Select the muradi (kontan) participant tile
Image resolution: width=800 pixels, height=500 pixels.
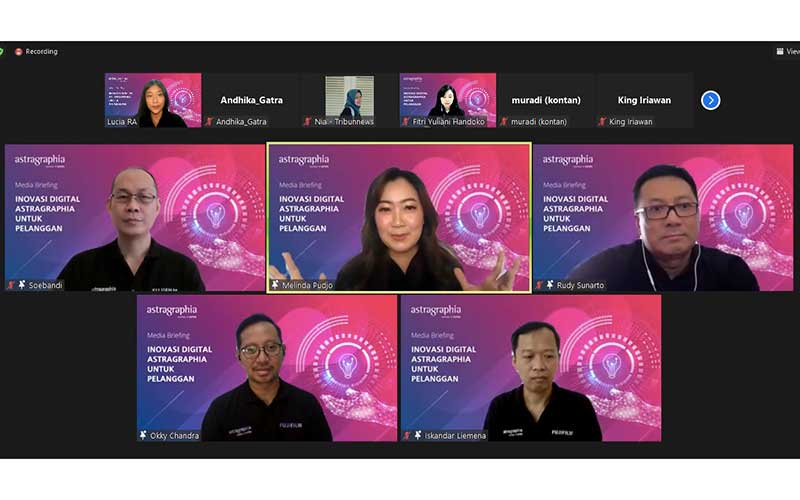(x=546, y=100)
